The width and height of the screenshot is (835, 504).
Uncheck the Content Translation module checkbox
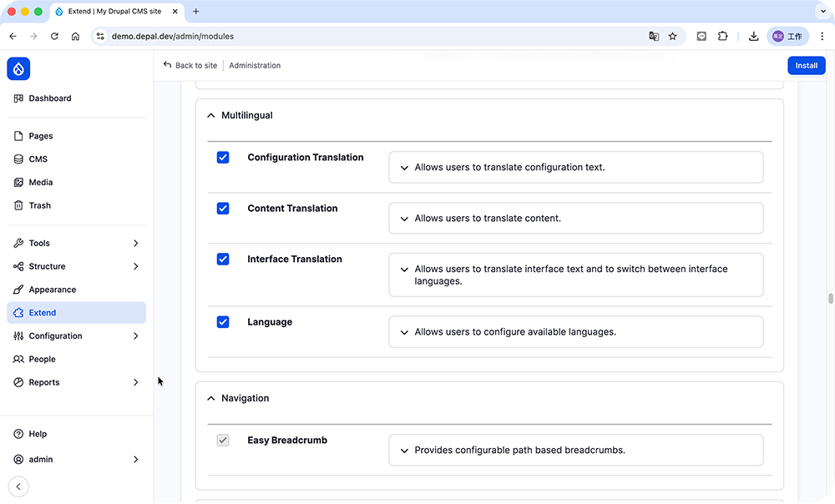tap(223, 209)
